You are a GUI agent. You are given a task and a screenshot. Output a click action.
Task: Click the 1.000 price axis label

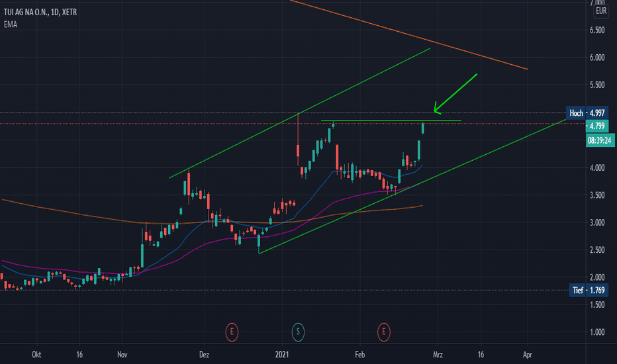(x=597, y=332)
